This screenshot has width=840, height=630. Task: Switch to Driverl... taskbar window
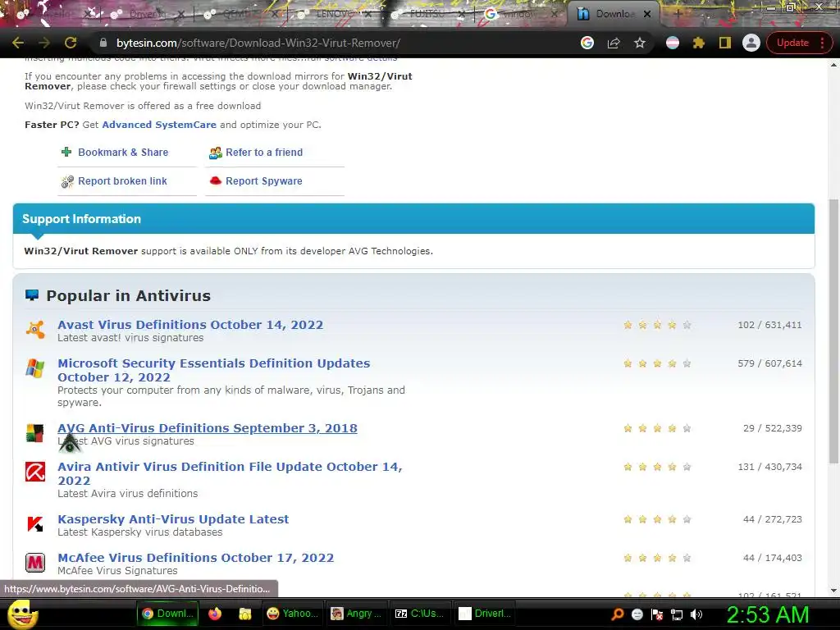pos(484,614)
